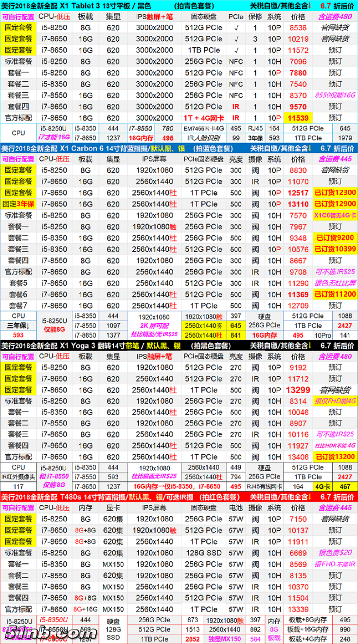
Task: Select the 固定3年保 row label
Action: (18, 204)
